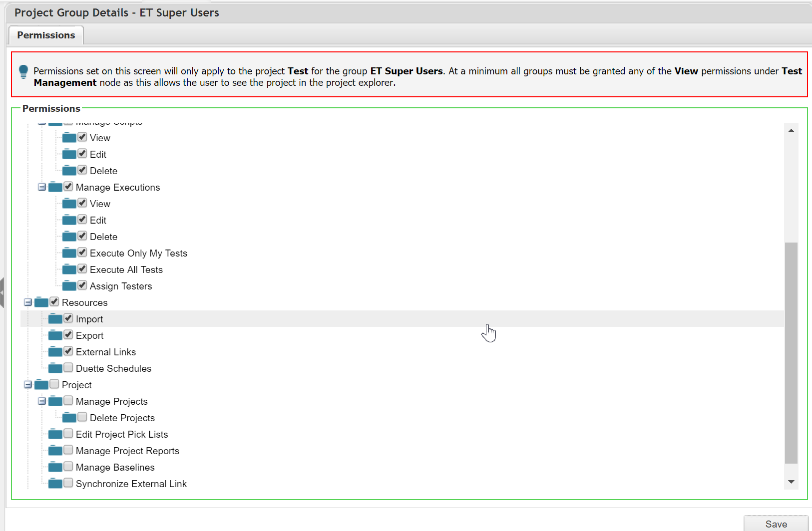Click the lightbulb info icon in notice
The width and height of the screenshot is (812, 531).
coord(23,72)
